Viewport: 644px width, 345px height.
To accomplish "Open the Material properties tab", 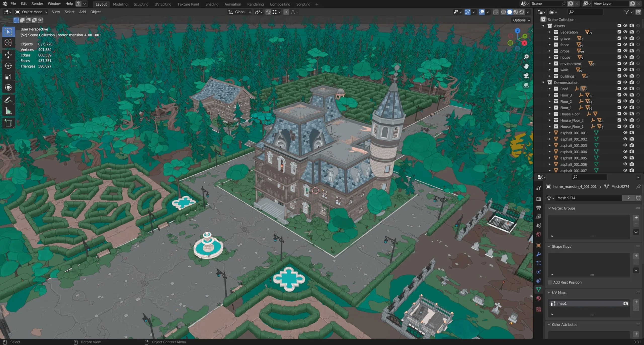I will coord(539,298).
